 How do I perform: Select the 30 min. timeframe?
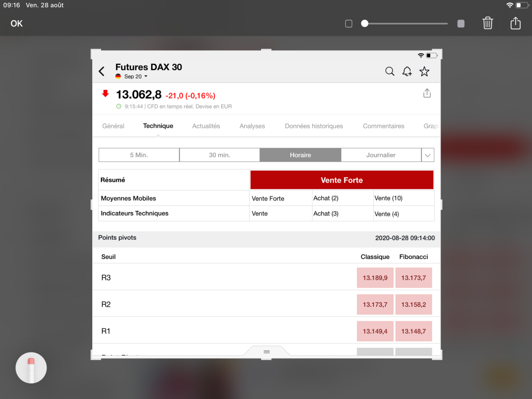pos(219,155)
